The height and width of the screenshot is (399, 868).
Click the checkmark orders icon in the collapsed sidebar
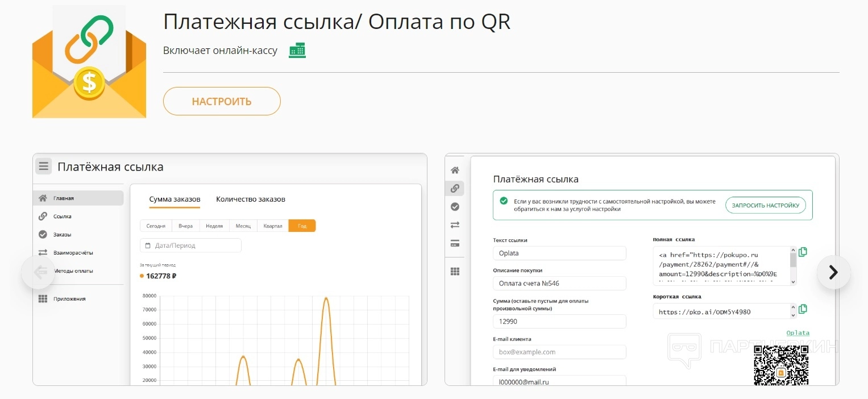455,207
